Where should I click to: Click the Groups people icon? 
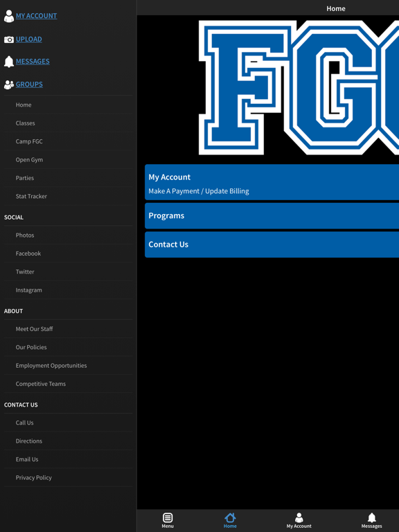9,85
